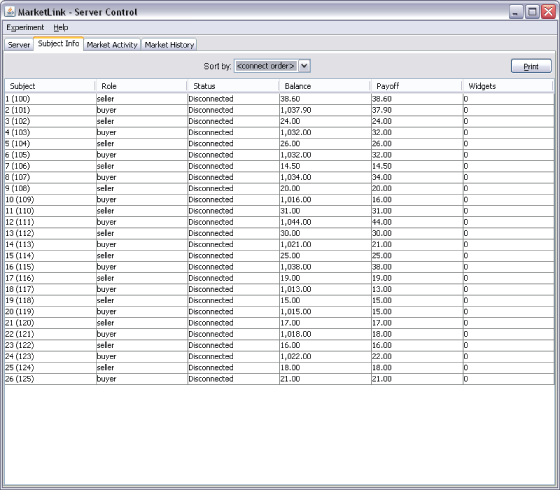
Task: Click the Payoff column header
Action: 417,86
